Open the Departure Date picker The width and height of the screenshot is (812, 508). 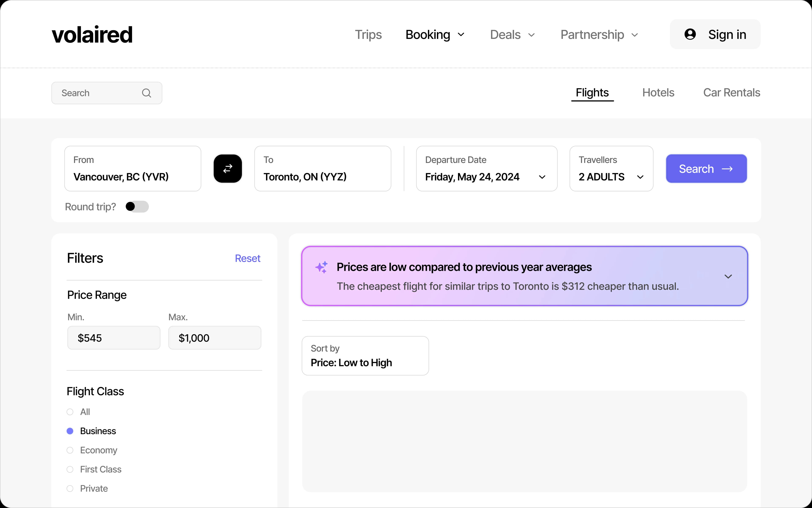(x=487, y=169)
